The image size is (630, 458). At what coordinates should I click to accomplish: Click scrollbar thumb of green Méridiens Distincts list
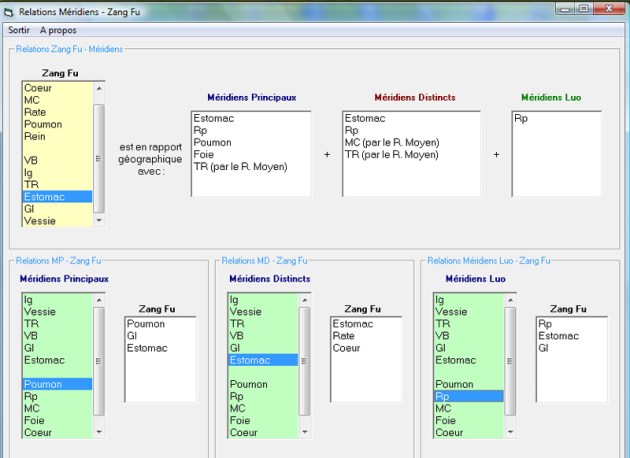304,358
